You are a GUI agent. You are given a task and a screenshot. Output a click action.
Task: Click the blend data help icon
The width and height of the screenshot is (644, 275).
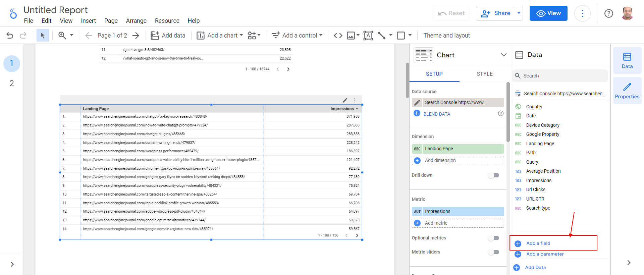pos(501,113)
